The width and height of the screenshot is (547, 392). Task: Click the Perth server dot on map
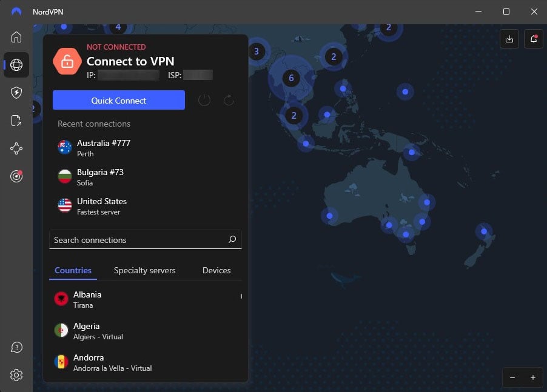tap(330, 216)
